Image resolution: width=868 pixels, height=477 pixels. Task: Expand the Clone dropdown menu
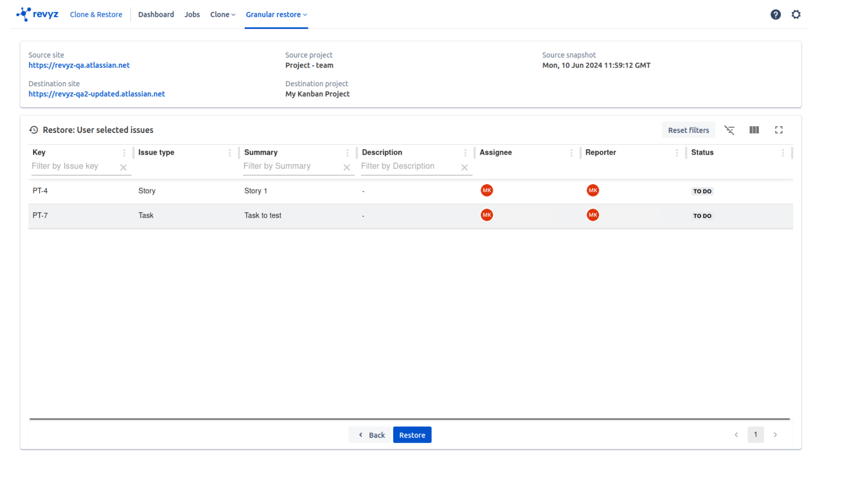(x=223, y=15)
